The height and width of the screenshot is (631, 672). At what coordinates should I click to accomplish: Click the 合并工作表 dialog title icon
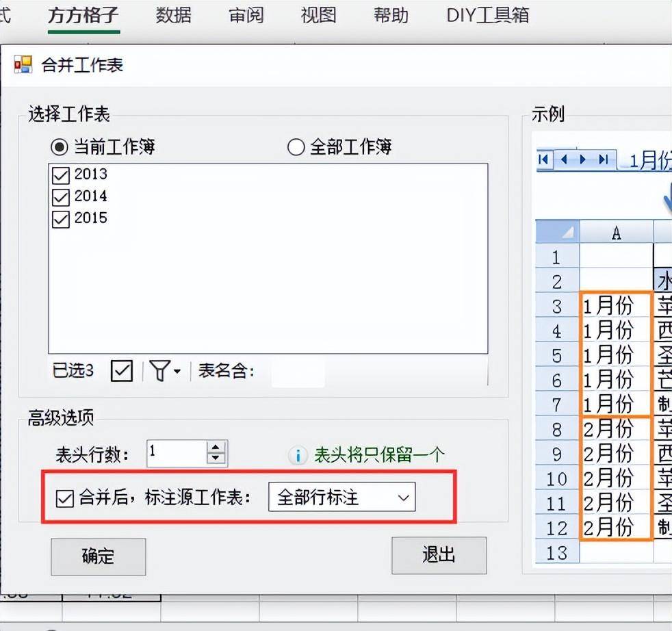[23, 65]
